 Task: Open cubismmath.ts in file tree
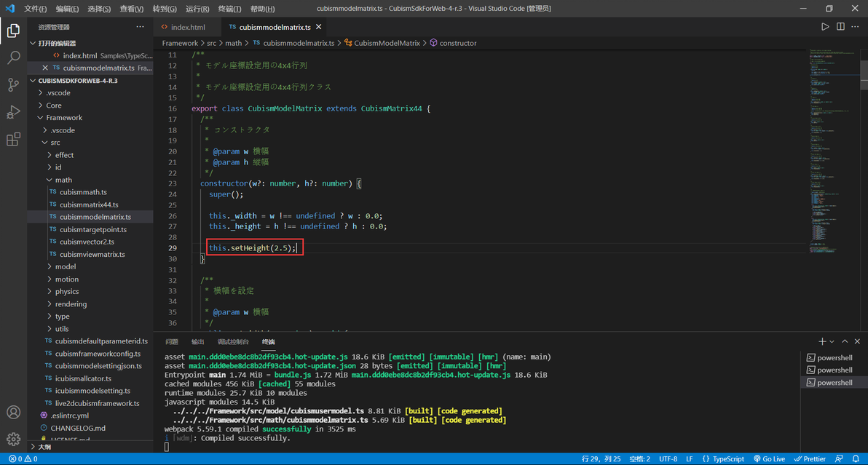90,192
